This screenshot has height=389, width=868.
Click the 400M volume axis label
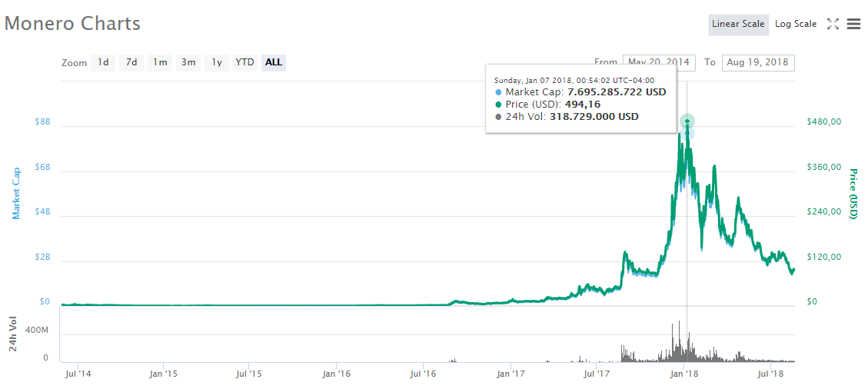38,331
